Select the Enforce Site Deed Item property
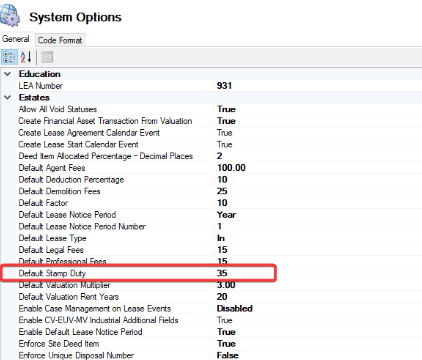 [59, 344]
